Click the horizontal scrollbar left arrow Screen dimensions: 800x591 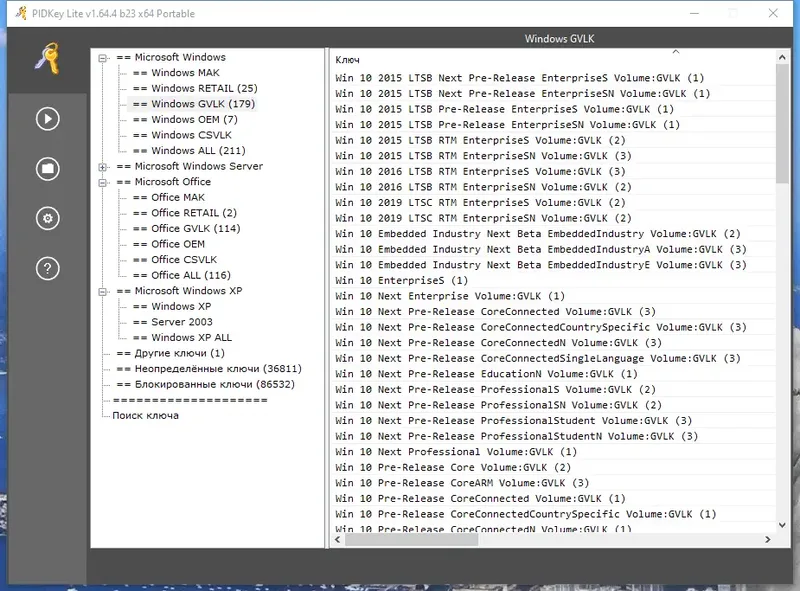[338, 539]
